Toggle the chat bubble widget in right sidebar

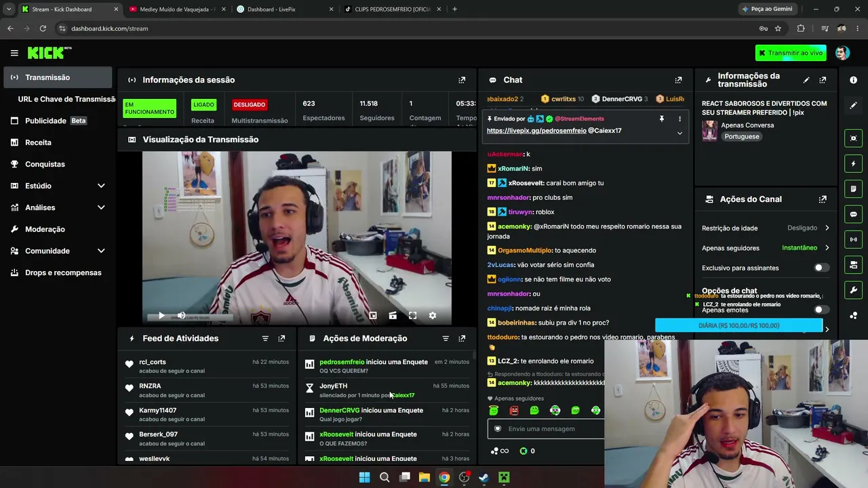click(853, 214)
